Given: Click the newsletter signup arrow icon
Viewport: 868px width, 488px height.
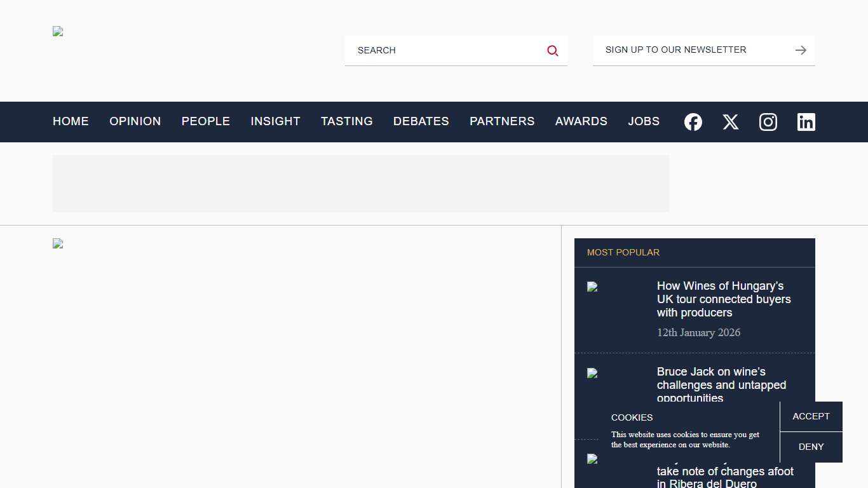Looking at the screenshot, I should point(801,50).
